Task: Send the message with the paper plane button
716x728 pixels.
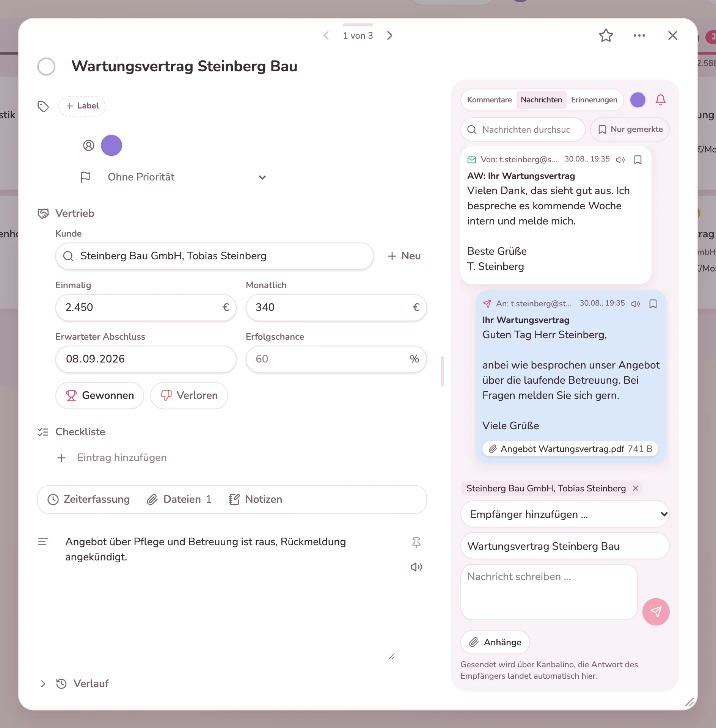Action: [x=656, y=612]
